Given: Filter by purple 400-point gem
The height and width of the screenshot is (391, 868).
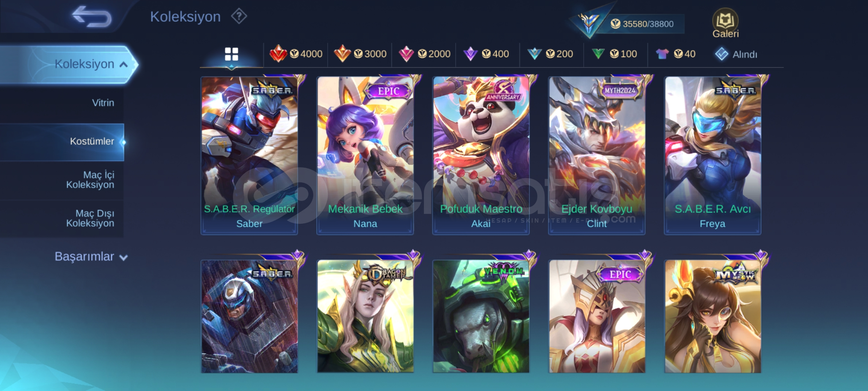Looking at the screenshot, I should coord(486,54).
